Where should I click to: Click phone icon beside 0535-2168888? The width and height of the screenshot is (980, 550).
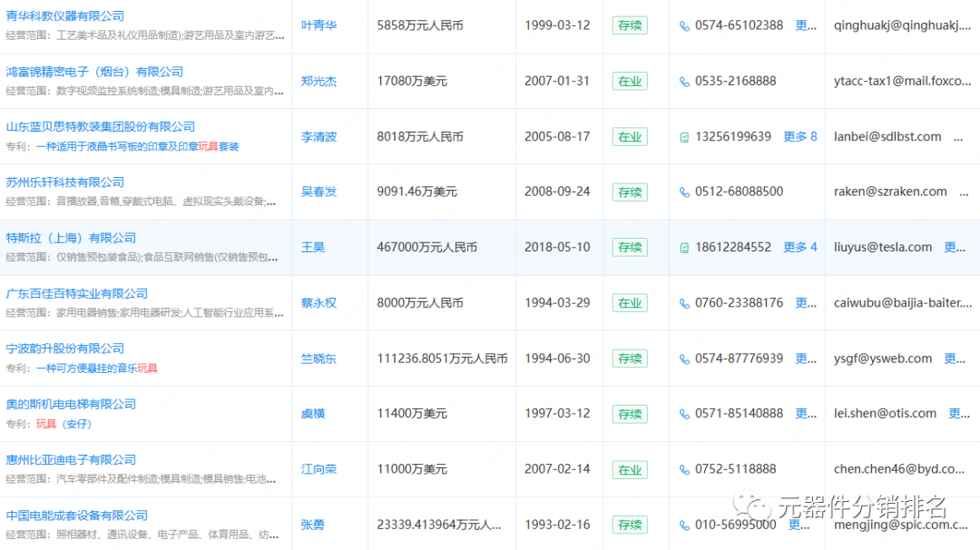pyautogui.click(x=684, y=82)
